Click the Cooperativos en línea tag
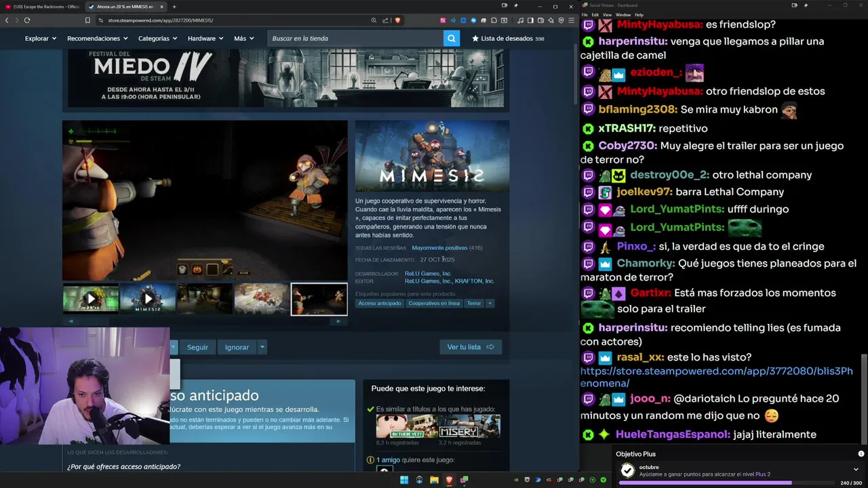The width and height of the screenshot is (868, 488). click(x=434, y=303)
